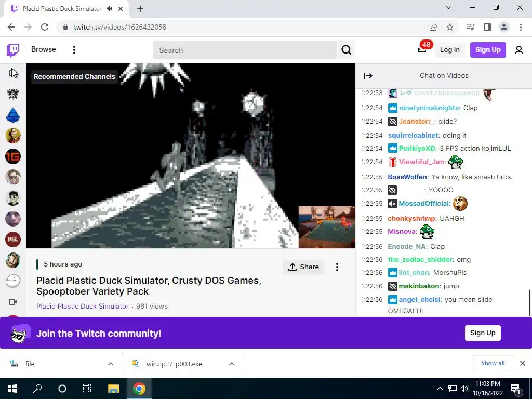Select the chat scrollbar thumb
This screenshot has width=532, height=399.
click(x=530, y=303)
